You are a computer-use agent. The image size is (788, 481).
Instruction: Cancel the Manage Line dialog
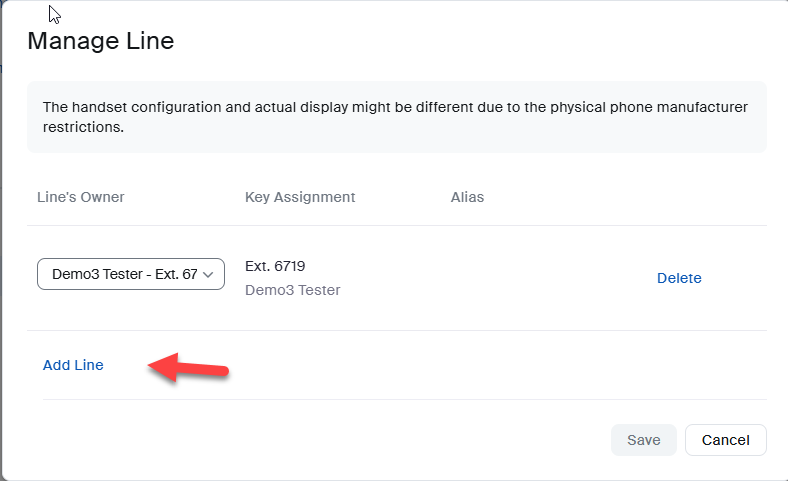point(725,440)
